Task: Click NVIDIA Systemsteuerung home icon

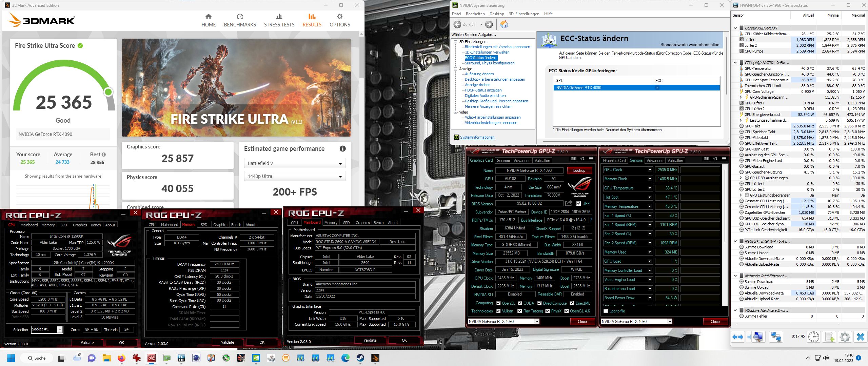Action: click(x=504, y=24)
